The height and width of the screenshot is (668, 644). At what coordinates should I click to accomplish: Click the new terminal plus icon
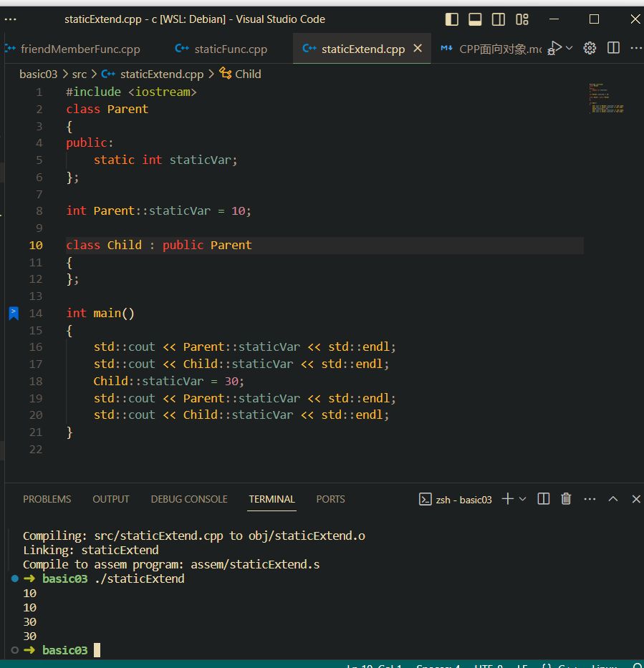507,499
